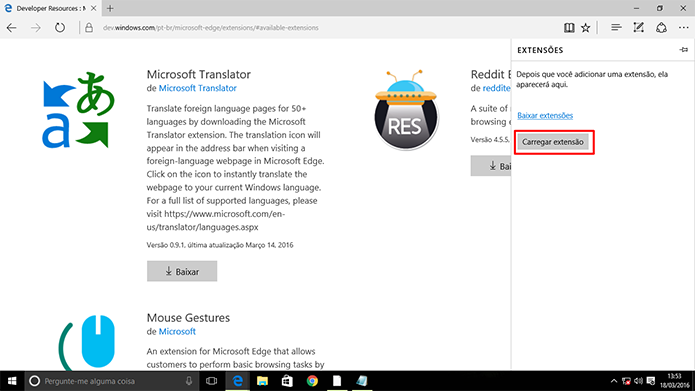Image resolution: width=695 pixels, height=391 pixels.
Task: Launch Chrome from the taskbar
Action: tap(312, 381)
